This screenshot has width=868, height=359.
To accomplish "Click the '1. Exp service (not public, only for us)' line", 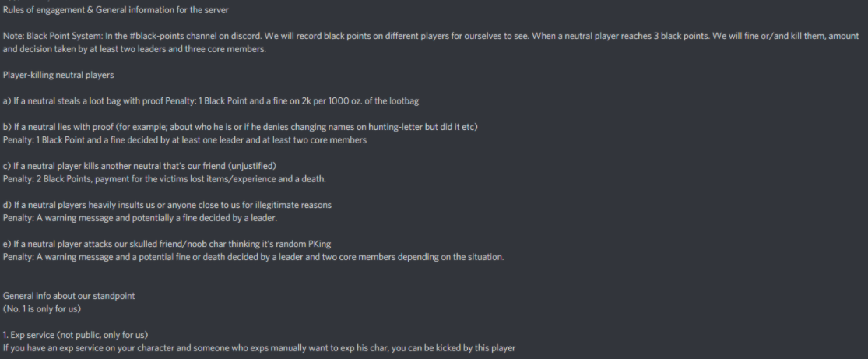I will coord(76,335).
